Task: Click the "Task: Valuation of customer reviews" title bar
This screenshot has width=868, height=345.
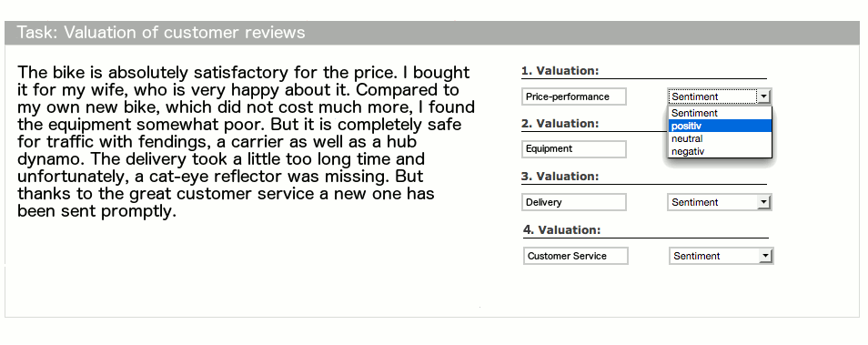Action: (432, 33)
